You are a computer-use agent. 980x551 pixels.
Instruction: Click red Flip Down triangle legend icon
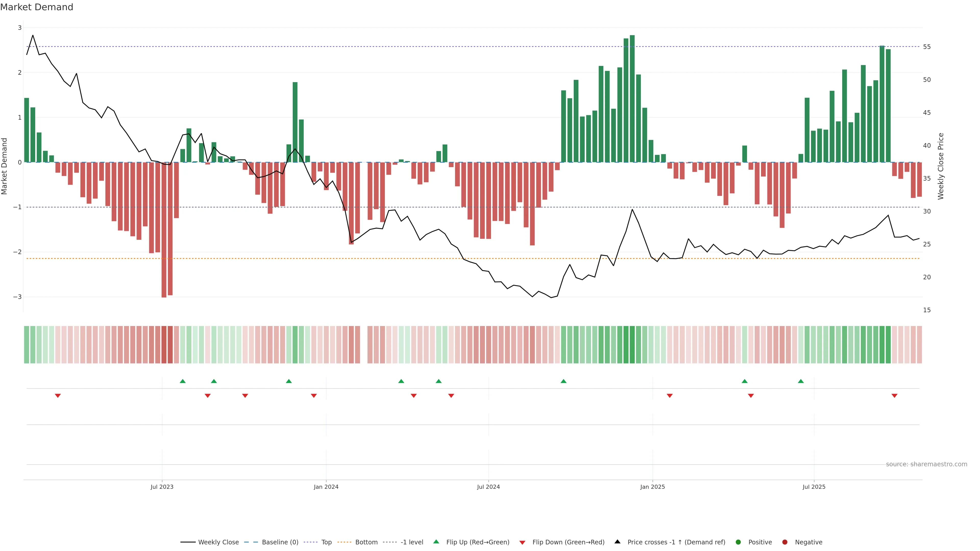click(x=522, y=543)
